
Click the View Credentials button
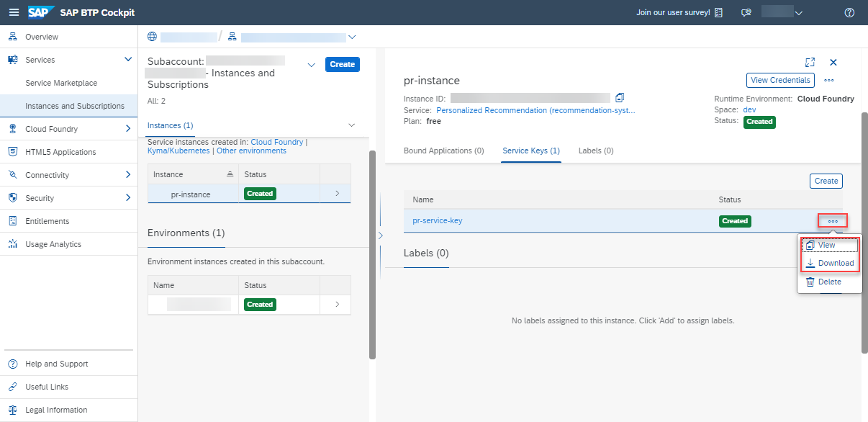[781, 80]
